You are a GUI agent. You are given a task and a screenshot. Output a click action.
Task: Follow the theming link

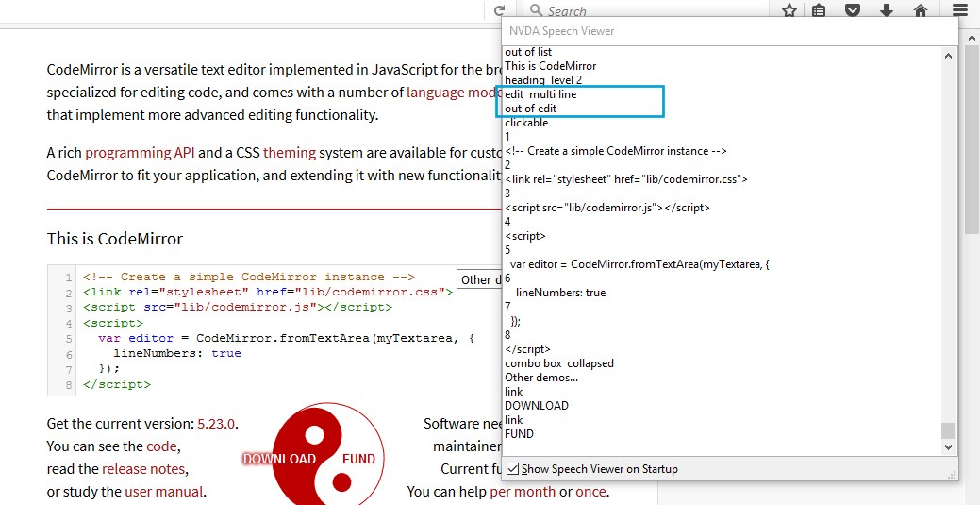290,153
